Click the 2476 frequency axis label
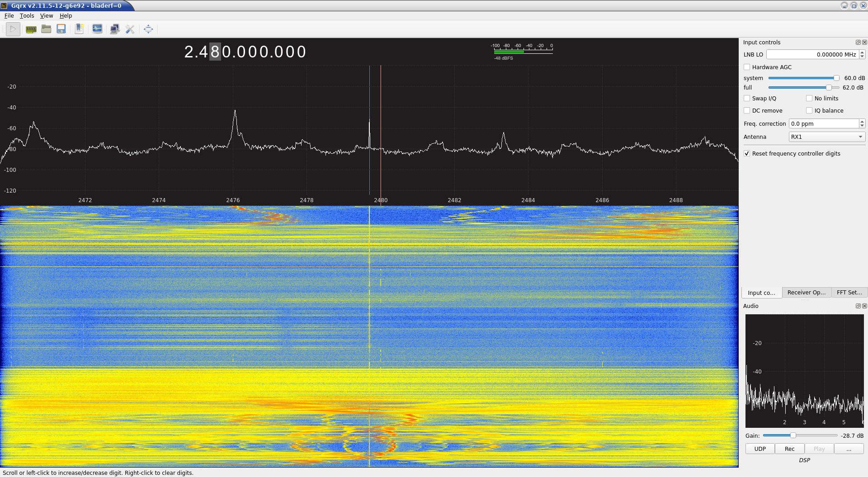868x478 pixels. click(233, 200)
